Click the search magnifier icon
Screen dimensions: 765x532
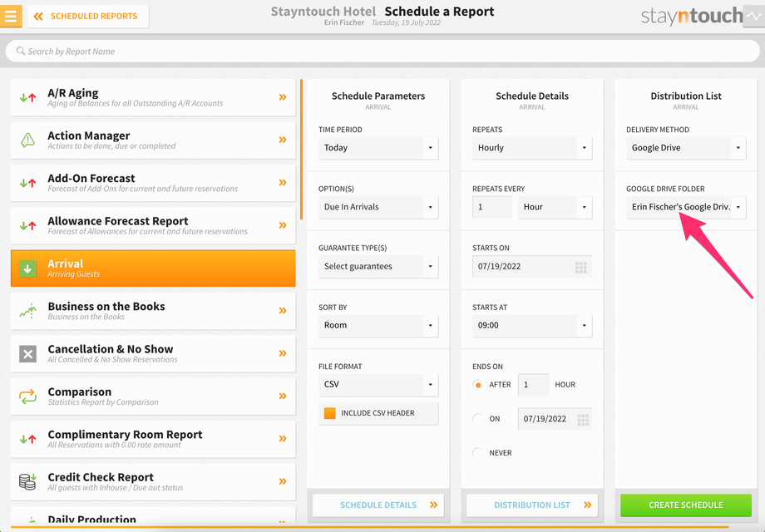[21, 51]
